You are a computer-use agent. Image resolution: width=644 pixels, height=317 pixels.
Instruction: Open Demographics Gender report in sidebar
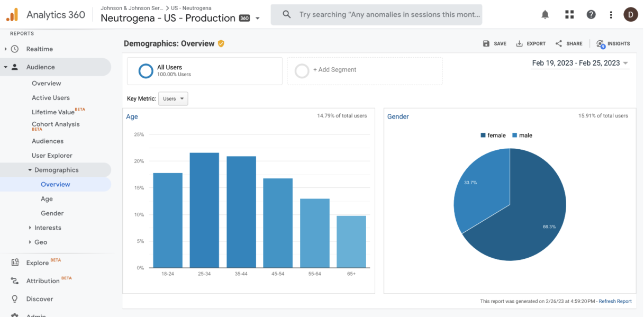(x=52, y=213)
